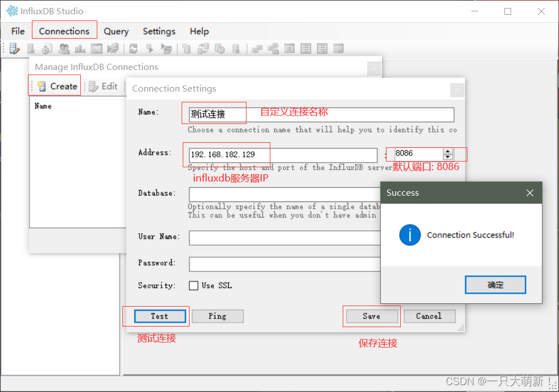The image size is (559, 392).
Task: Open the Connections menu
Action: (64, 31)
